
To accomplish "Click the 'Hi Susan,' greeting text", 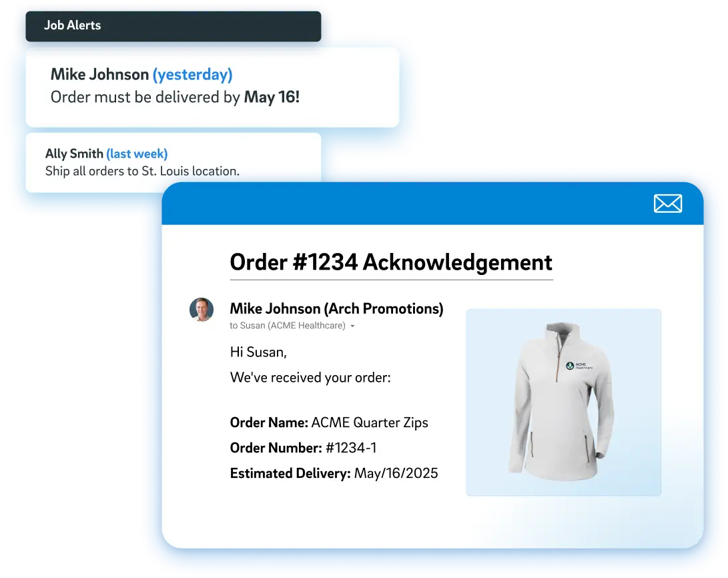I will (258, 352).
